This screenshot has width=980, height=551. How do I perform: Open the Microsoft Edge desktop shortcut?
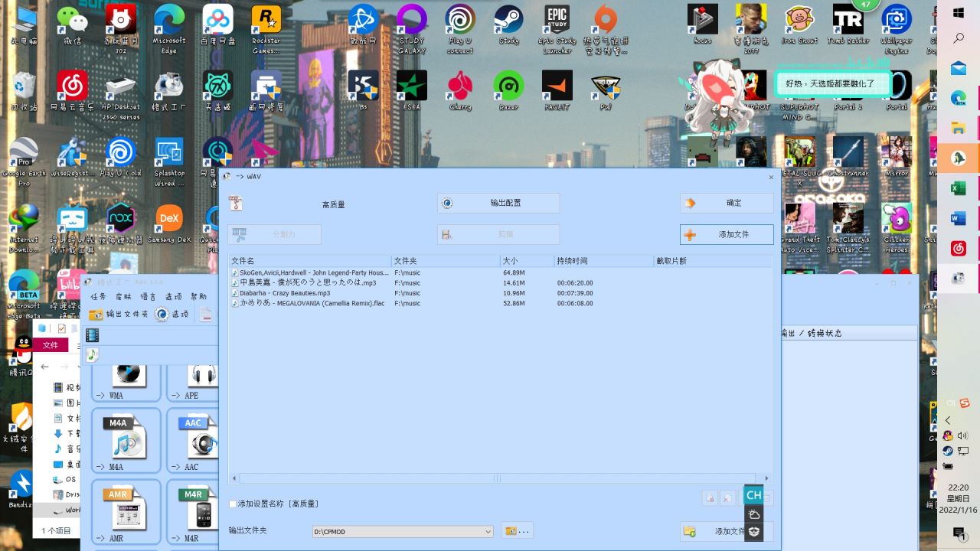pyautogui.click(x=169, y=30)
